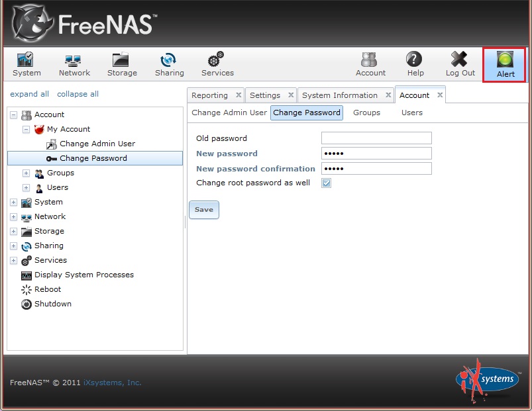532x411 pixels.
Task: Click the FreeNAS shark logo
Action: pyautogui.click(x=32, y=23)
